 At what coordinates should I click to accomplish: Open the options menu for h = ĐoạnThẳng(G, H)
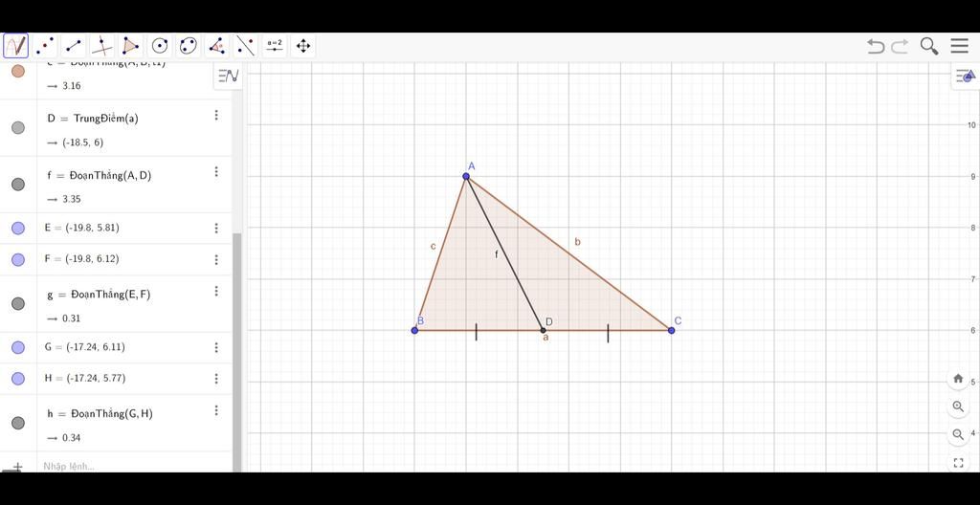pos(216,410)
